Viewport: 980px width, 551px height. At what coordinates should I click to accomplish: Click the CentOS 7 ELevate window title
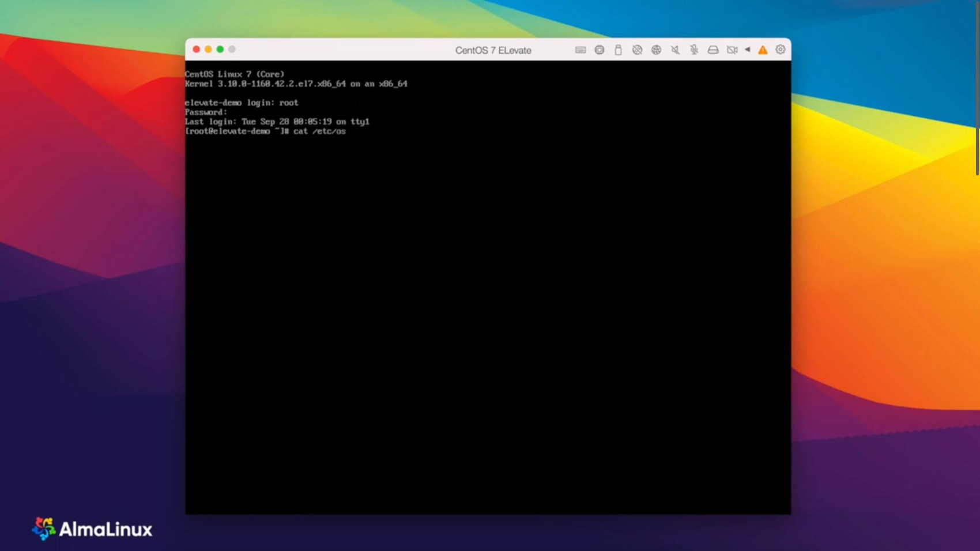(493, 50)
